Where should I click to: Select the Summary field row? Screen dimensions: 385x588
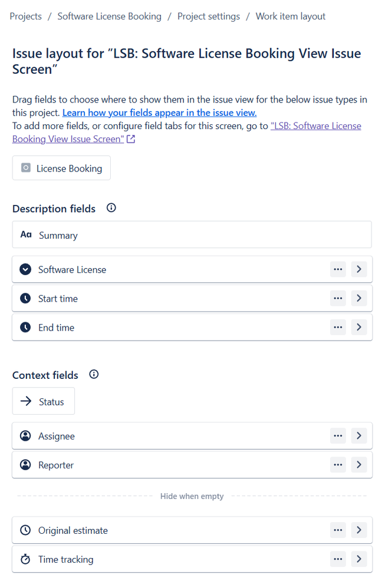click(x=192, y=234)
